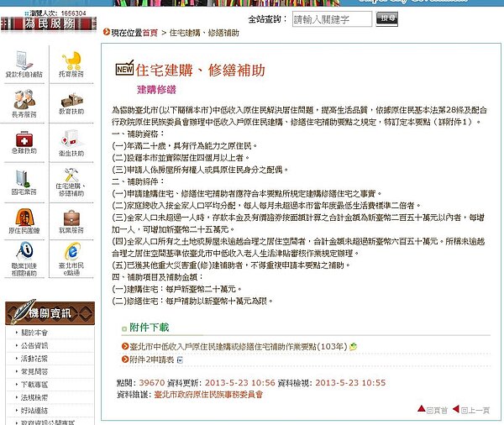Viewport: 504px width, 425px height.
Task: Open the 長青服務 elderly services icon
Action: coord(24,102)
